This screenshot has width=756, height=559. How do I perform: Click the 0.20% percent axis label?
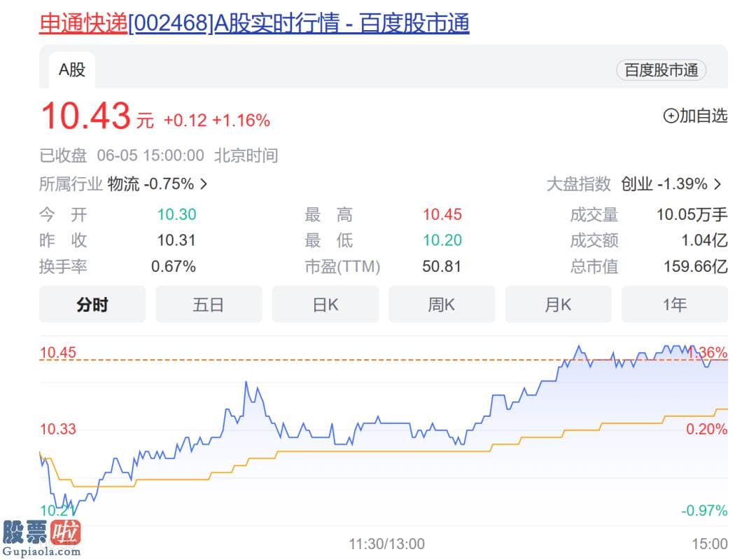pos(706,429)
